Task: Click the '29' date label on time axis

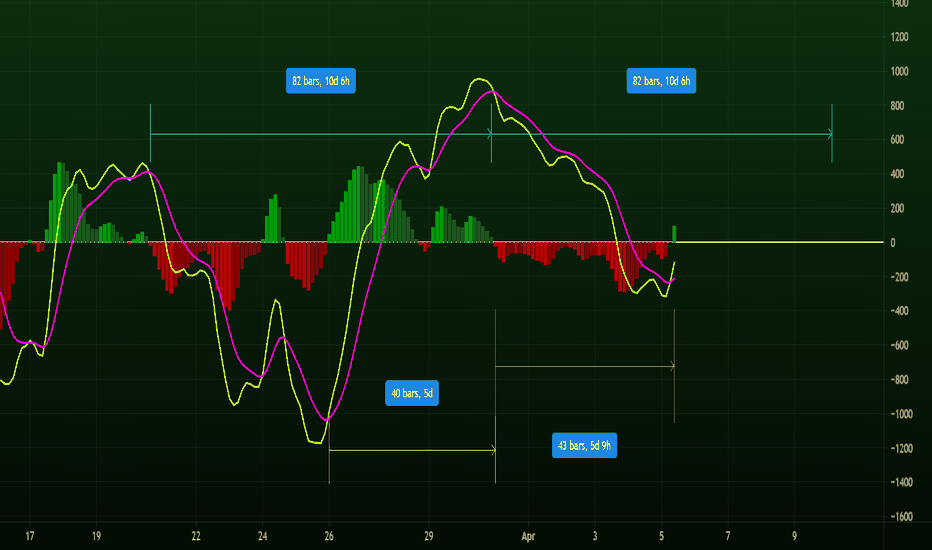Action: [429, 536]
